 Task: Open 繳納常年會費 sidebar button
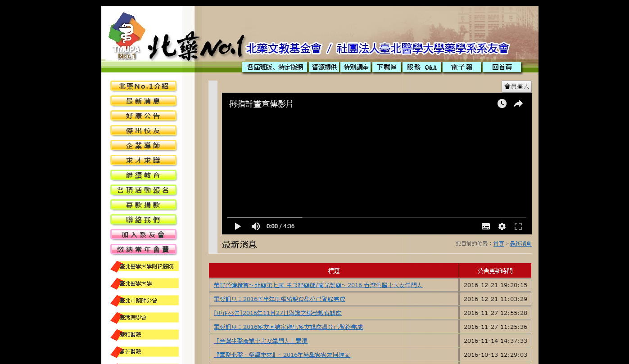click(x=144, y=250)
